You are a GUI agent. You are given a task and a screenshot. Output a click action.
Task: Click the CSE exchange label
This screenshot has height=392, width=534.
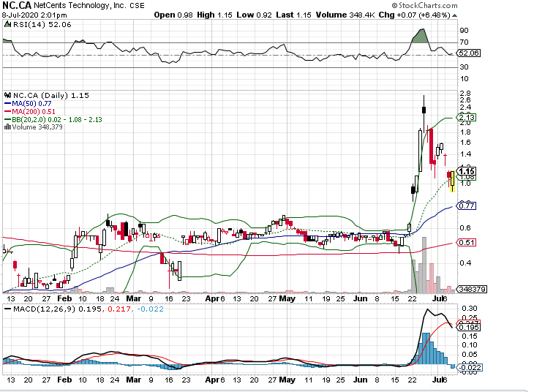pos(137,6)
